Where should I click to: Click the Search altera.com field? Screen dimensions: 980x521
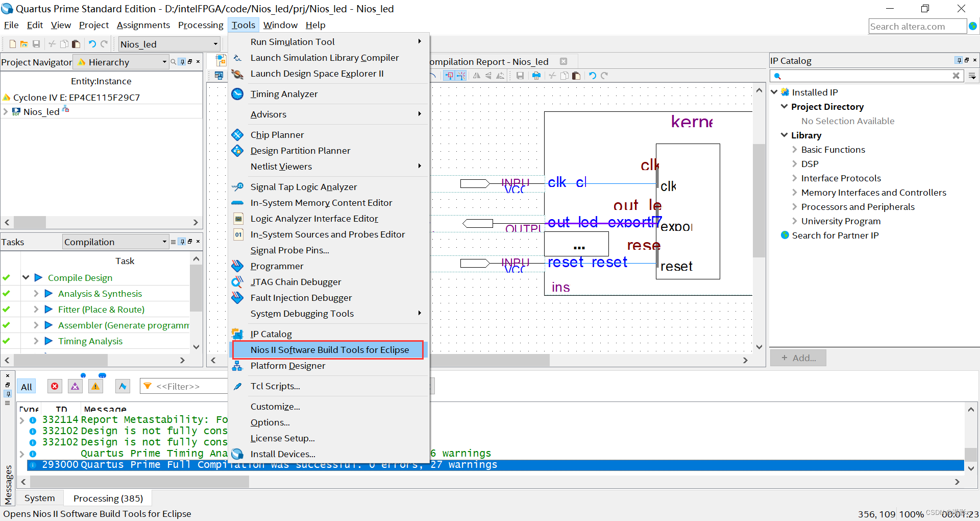click(917, 26)
